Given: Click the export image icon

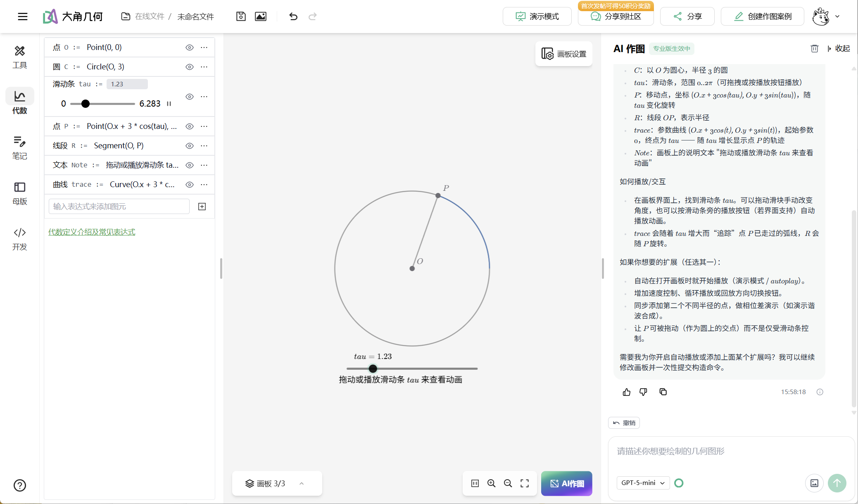Looking at the screenshot, I should coord(261,17).
